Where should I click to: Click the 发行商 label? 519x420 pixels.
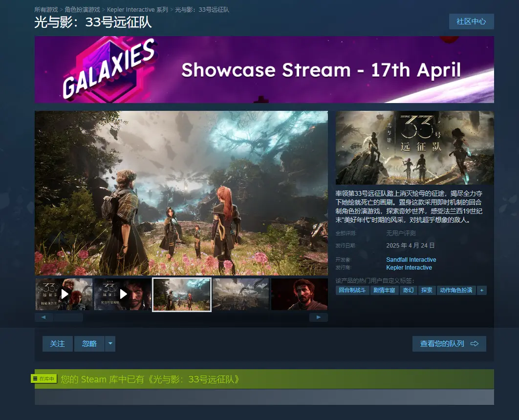[x=343, y=268]
